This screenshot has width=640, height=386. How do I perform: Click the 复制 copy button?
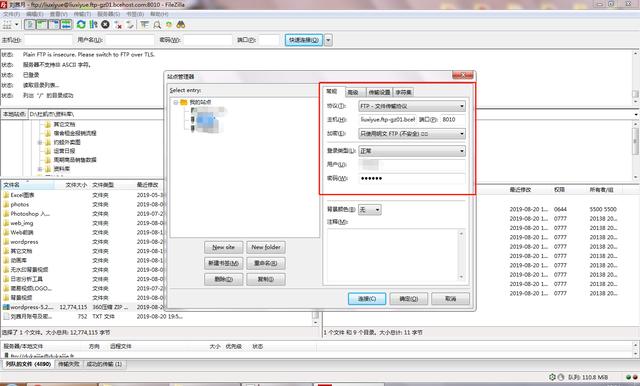pos(266,280)
